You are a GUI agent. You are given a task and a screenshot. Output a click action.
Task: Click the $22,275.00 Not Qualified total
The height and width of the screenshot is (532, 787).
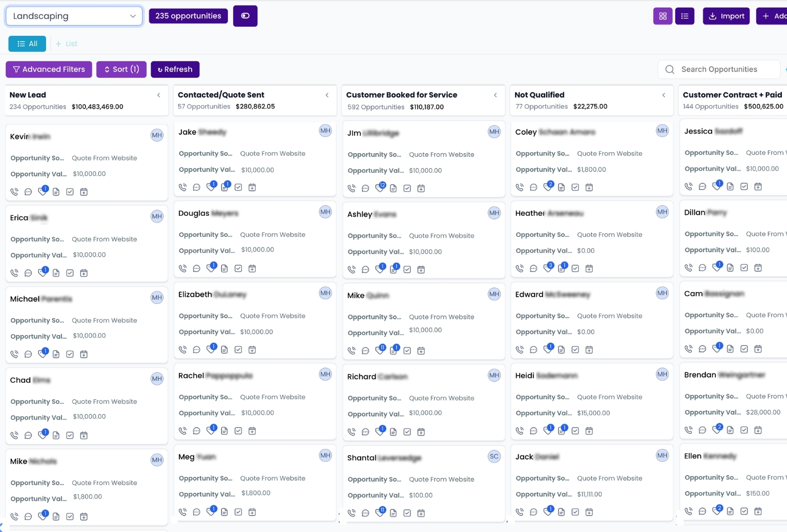point(590,107)
